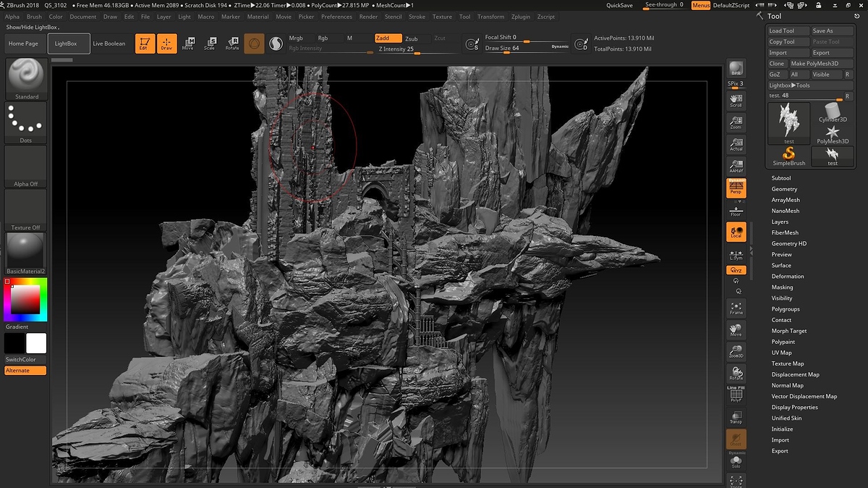The image size is (868, 488).
Task: Select the SimpleBrush tool
Action: click(x=788, y=156)
